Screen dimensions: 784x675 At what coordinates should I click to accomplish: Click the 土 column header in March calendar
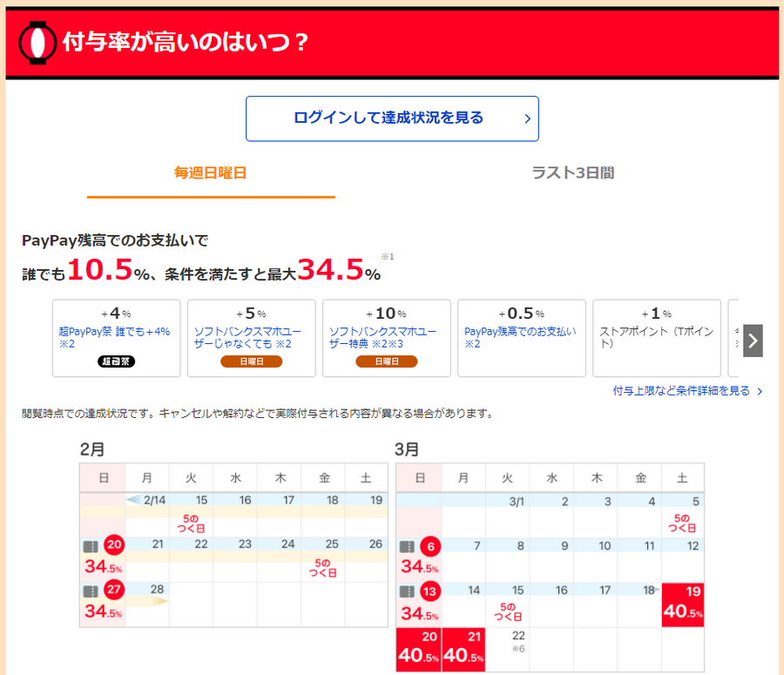tap(682, 478)
